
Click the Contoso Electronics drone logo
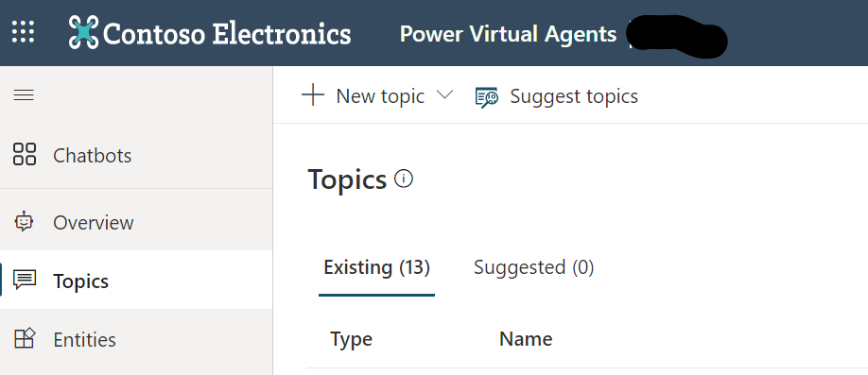point(83,32)
